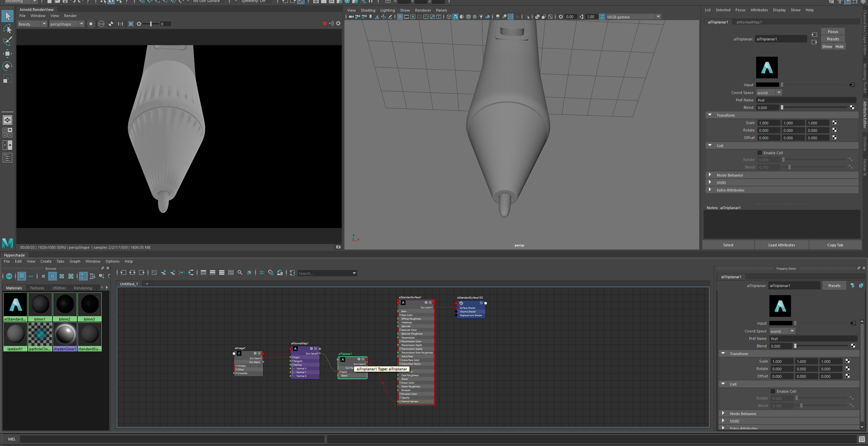Open Coord Space dropdown in Attribute Editor

click(x=769, y=93)
